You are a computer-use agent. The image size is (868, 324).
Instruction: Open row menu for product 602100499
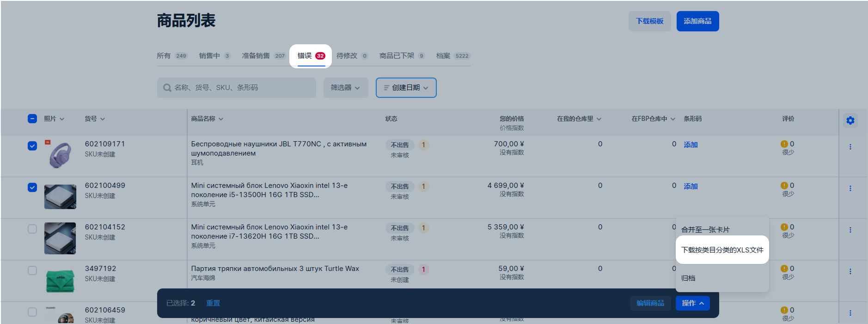click(850, 188)
